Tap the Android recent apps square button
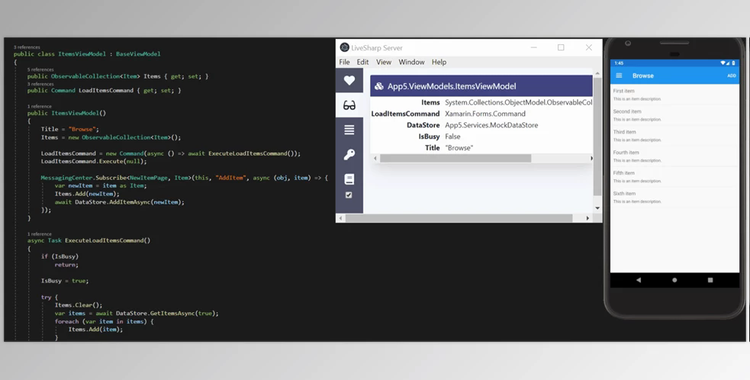Viewport: 750px width, 380px height. point(710,280)
